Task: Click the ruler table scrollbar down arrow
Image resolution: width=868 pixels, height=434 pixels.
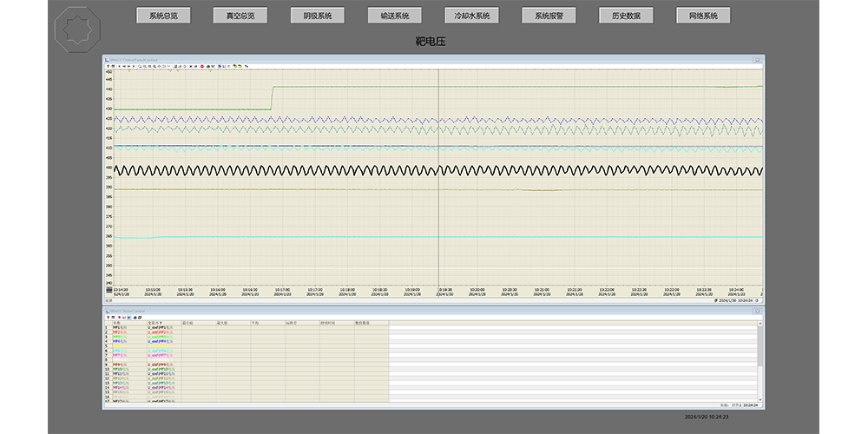Action: coord(760,399)
